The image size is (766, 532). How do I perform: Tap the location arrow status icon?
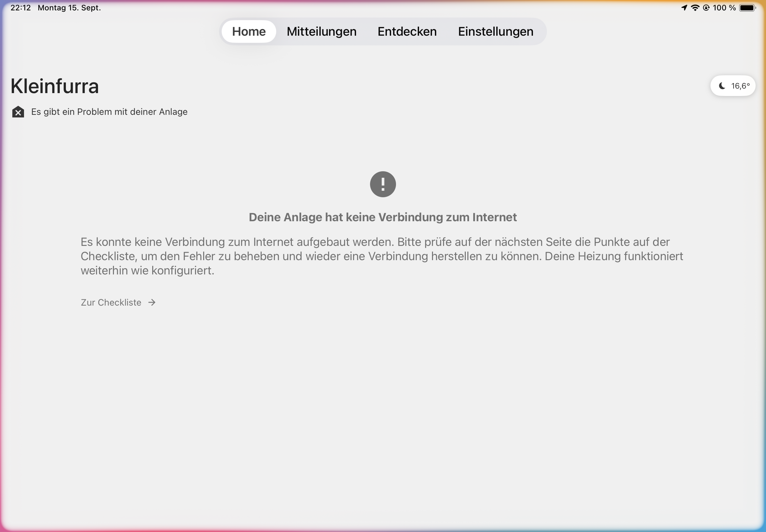[684, 8]
